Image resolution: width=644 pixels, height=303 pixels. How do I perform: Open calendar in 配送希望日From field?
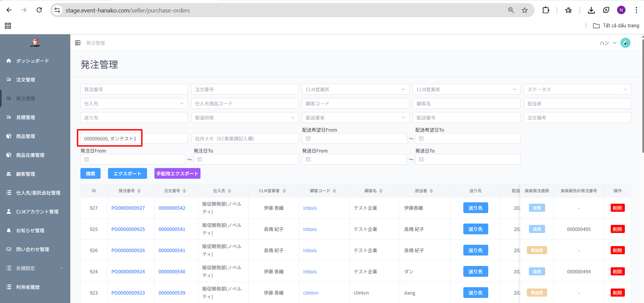click(x=308, y=138)
